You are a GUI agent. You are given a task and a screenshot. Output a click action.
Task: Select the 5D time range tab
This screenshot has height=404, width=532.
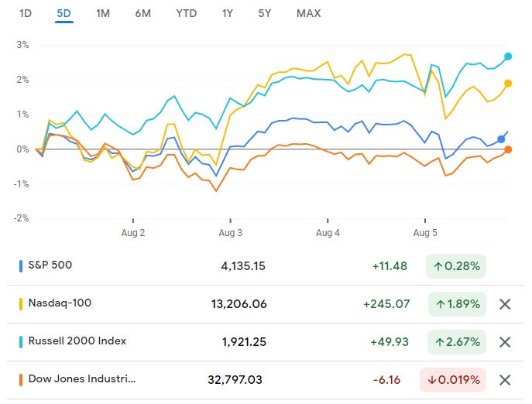click(x=63, y=14)
